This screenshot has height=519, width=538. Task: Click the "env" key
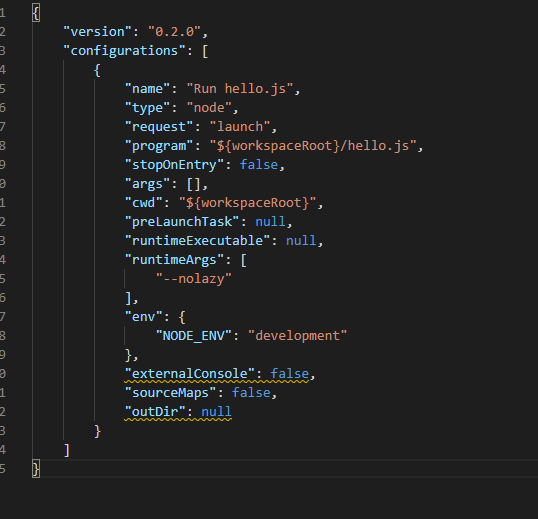(x=143, y=317)
